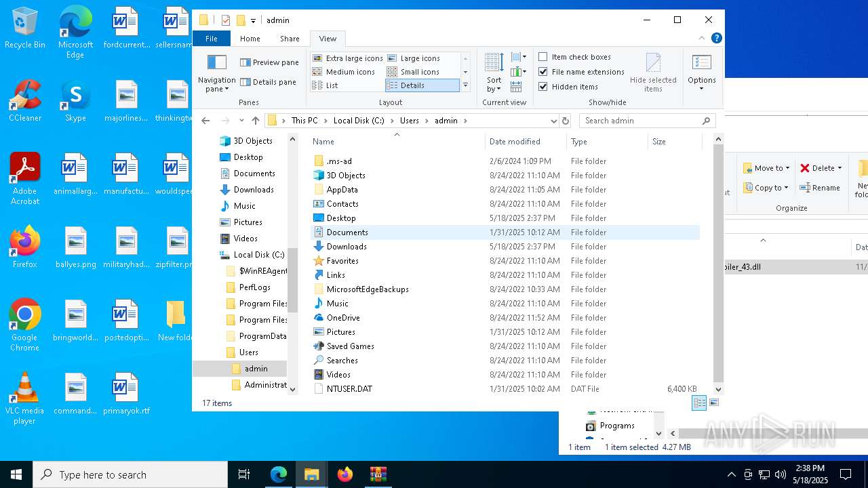
Task: Switch to the Home tab
Action: tap(250, 39)
